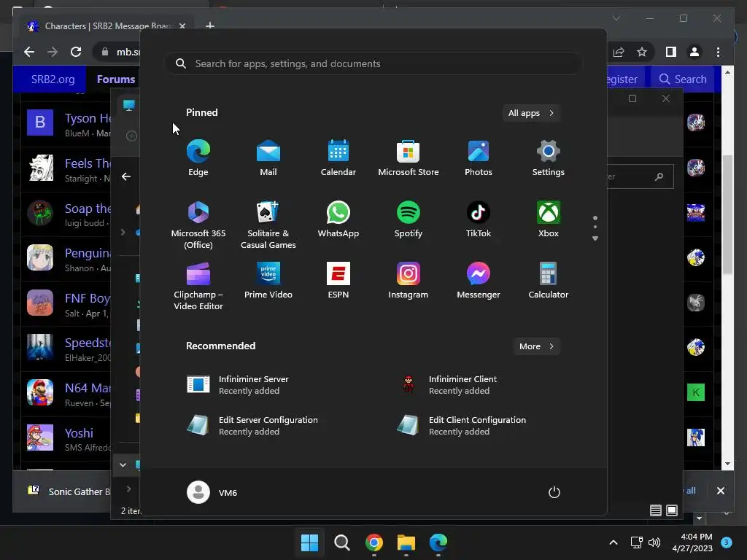This screenshot has width=747, height=560.
Task: Click the power button in Start menu
Action: 554,492
